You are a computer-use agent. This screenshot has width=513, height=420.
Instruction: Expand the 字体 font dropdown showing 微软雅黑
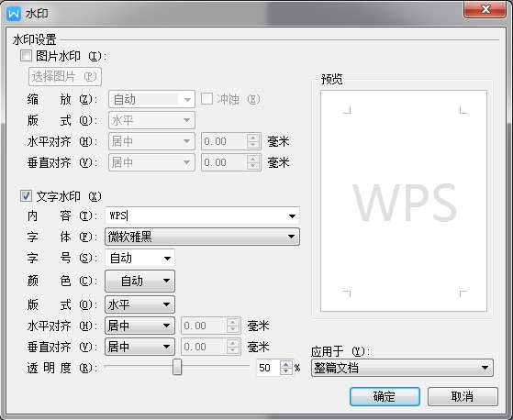click(202, 237)
